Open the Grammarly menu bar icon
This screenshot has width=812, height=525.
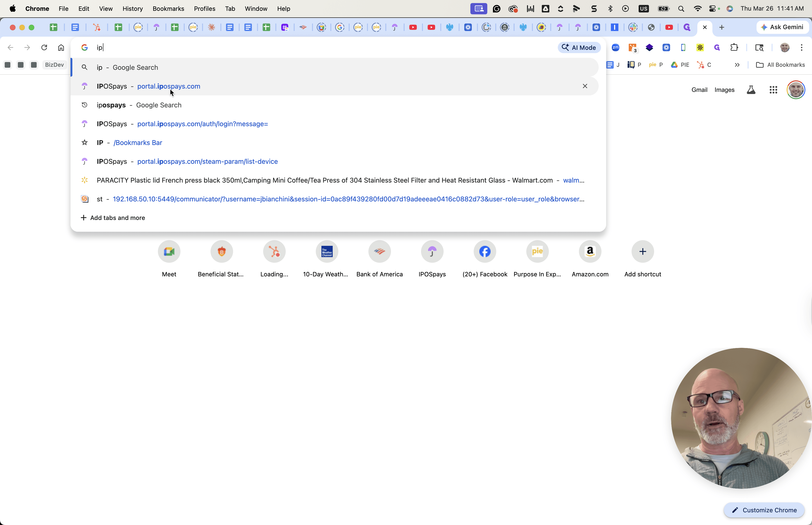click(x=496, y=8)
